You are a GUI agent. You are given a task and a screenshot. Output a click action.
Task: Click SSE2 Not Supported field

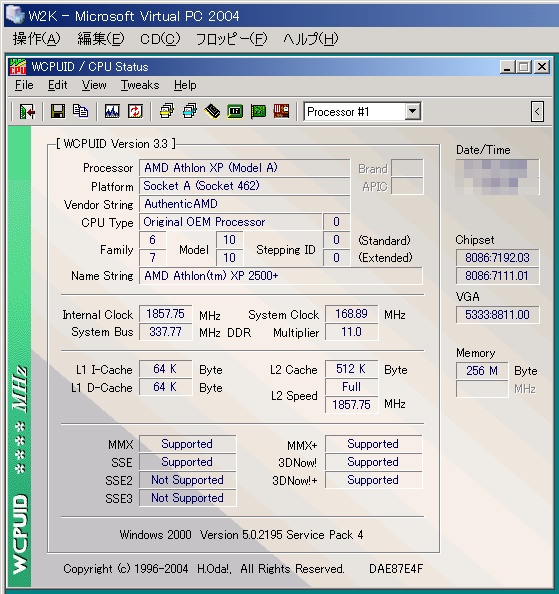pyautogui.click(x=187, y=480)
